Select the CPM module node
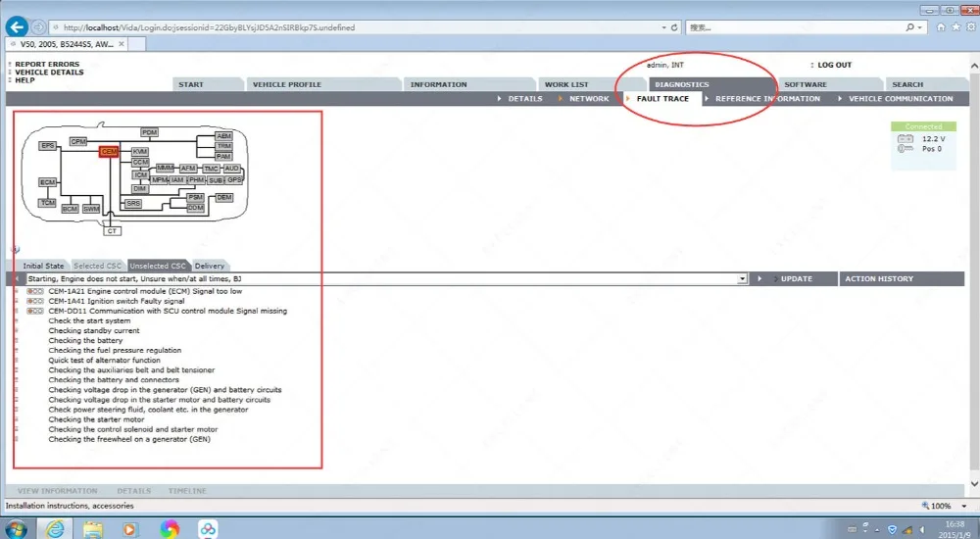This screenshot has height=539, width=980. tap(78, 141)
